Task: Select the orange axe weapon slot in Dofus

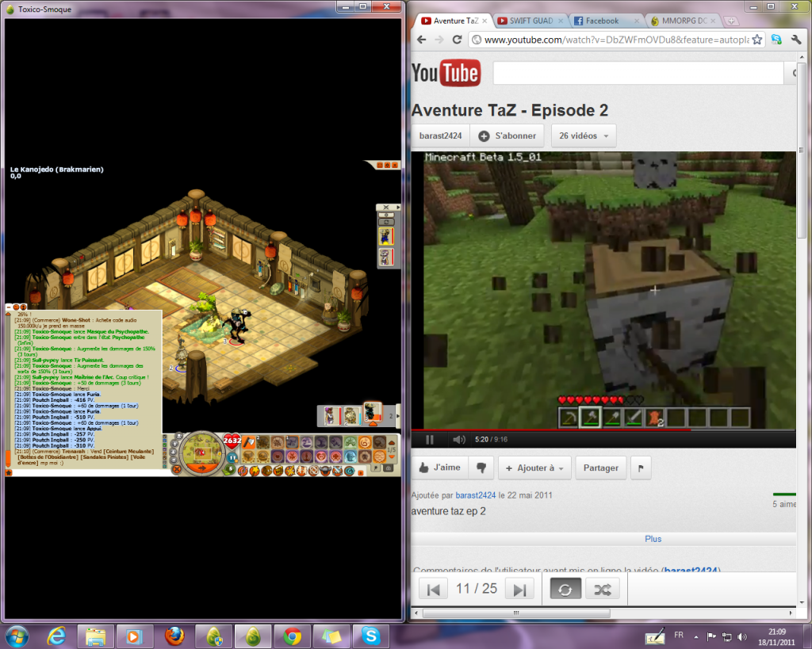Action: click(249, 442)
